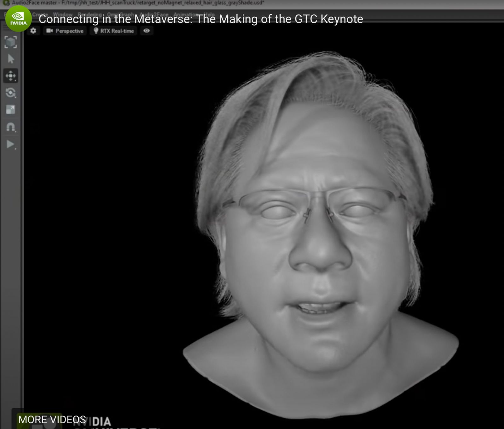The width and height of the screenshot is (504, 429).
Task: Open the Create menu
Action: coord(40,14)
